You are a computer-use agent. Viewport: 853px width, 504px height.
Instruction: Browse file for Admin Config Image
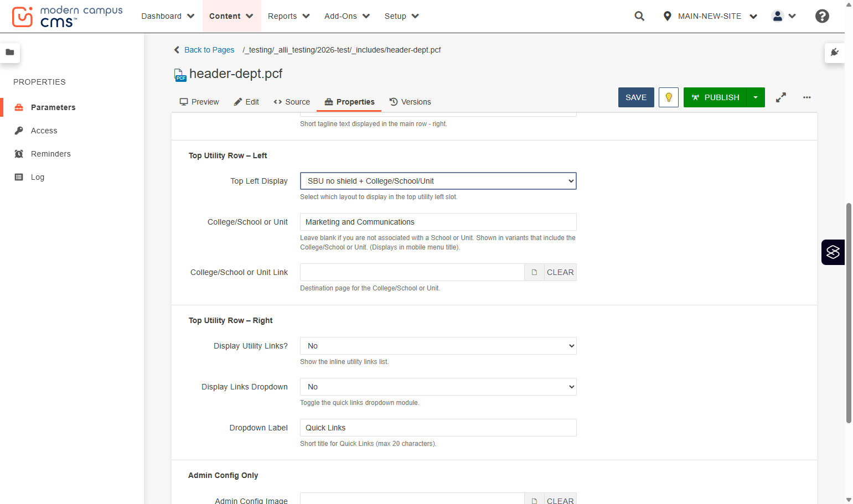point(534,500)
